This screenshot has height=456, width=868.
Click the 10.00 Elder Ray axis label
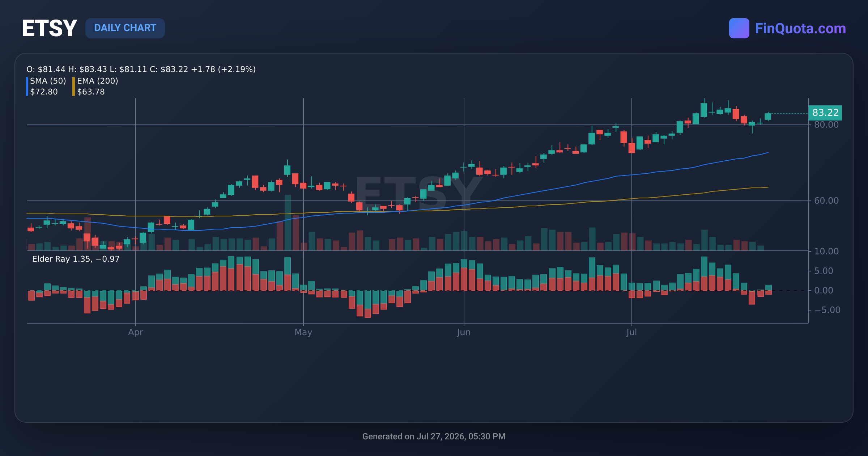pos(826,251)
